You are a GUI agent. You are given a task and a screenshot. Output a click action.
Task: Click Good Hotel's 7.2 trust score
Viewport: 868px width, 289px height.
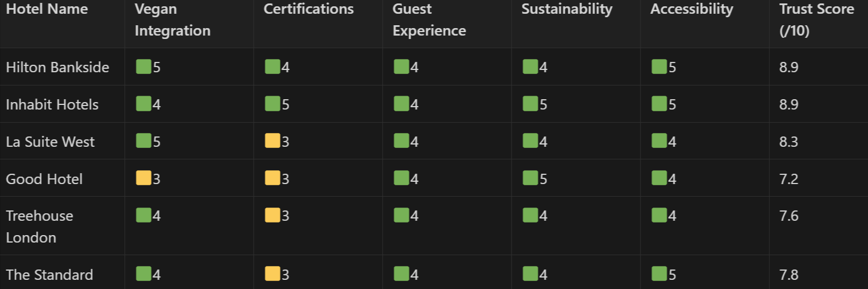click(x=788, y=179)
